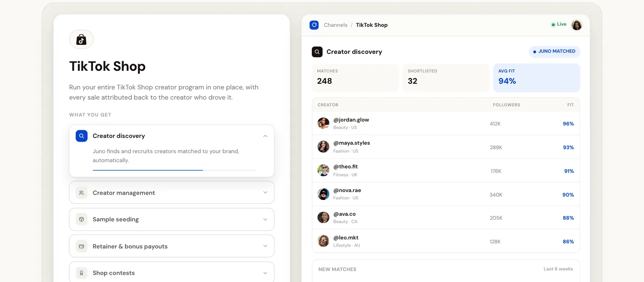Sort by the Fit column header

[x=570, y=105]
